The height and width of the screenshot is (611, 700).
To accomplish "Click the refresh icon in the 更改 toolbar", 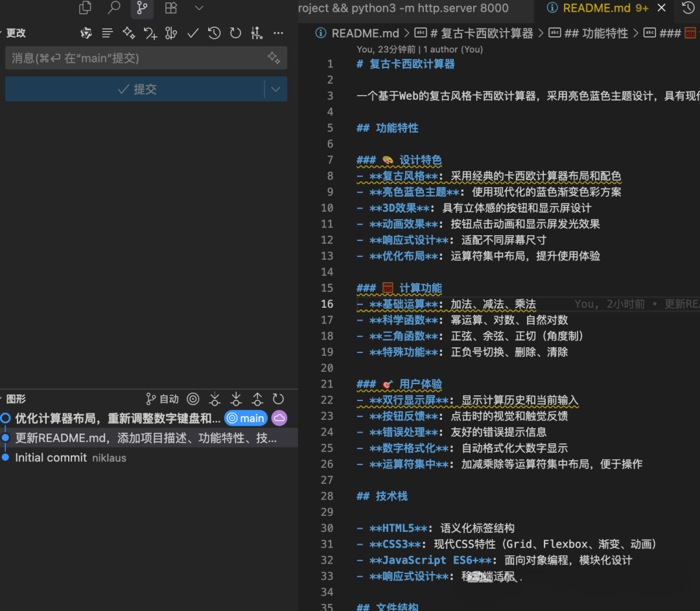I will 235,33.
